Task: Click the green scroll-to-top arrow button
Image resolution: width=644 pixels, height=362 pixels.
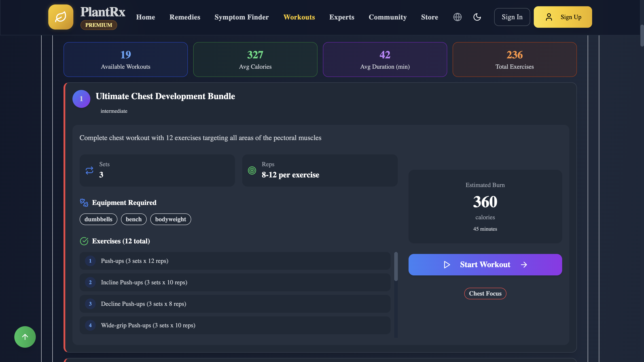Action: 25,337
